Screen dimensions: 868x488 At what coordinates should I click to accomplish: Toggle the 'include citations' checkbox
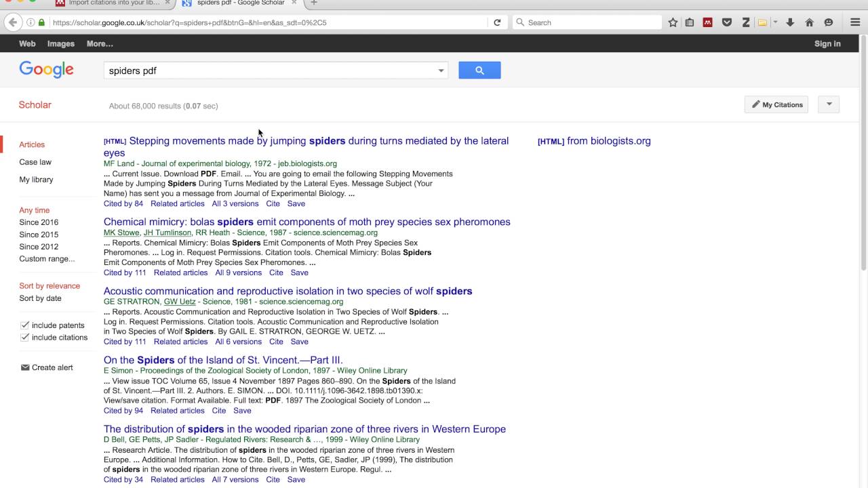click(25, 338)
